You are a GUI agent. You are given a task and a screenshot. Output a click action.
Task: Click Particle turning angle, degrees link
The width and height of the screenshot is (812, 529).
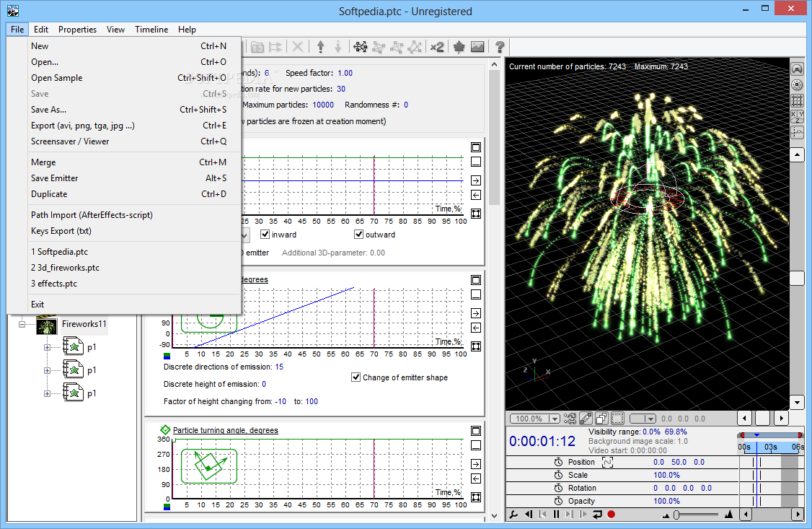coord(225,430)
